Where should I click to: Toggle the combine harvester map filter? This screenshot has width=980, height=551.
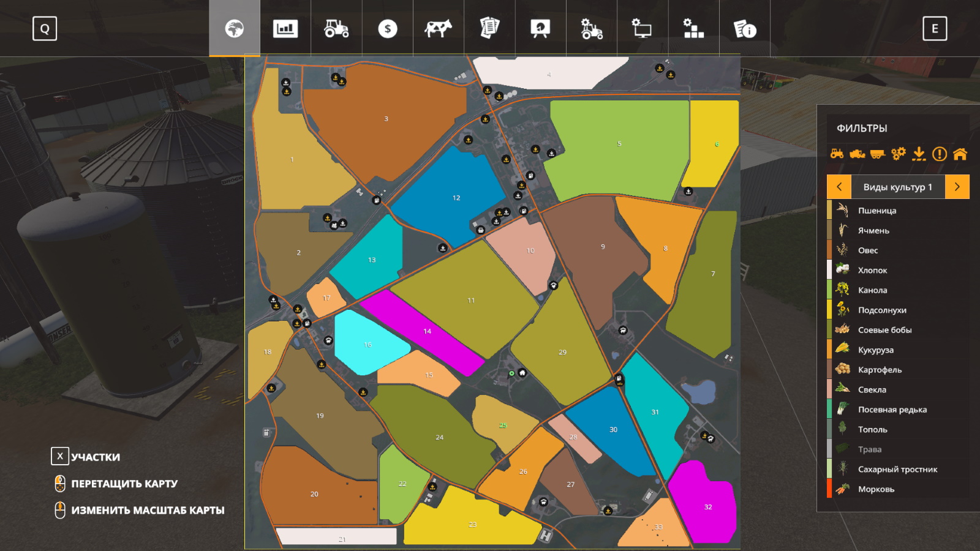coord(857,154)
